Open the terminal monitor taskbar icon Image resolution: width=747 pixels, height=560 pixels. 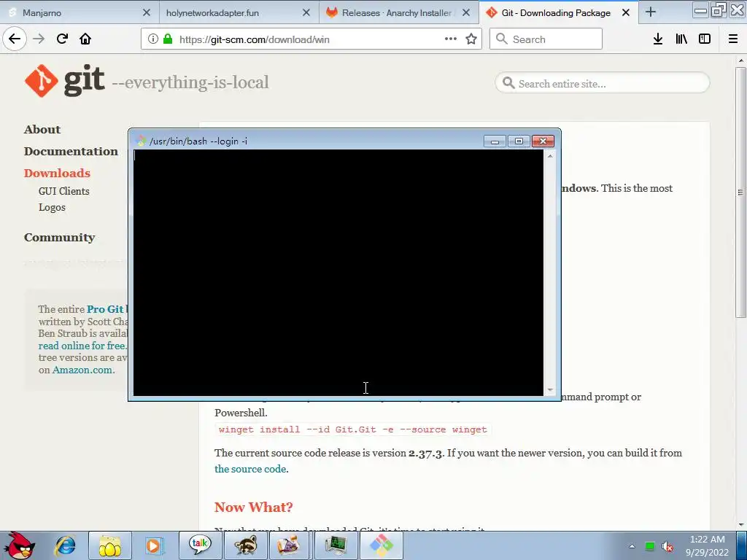(336, 545)
